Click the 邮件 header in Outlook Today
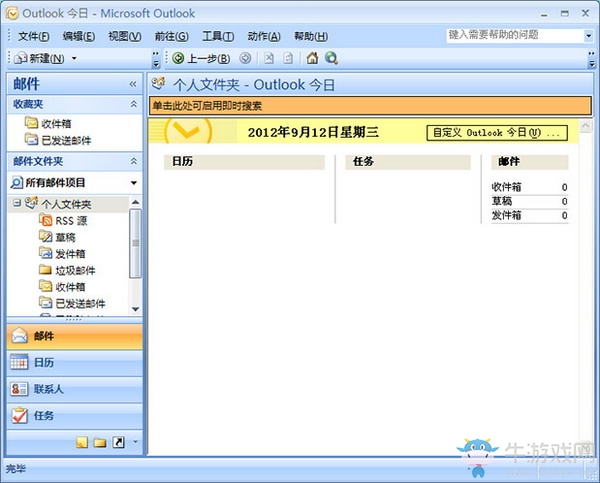The width and height of the screenshot is (600, 483). [x=530, y=162]
